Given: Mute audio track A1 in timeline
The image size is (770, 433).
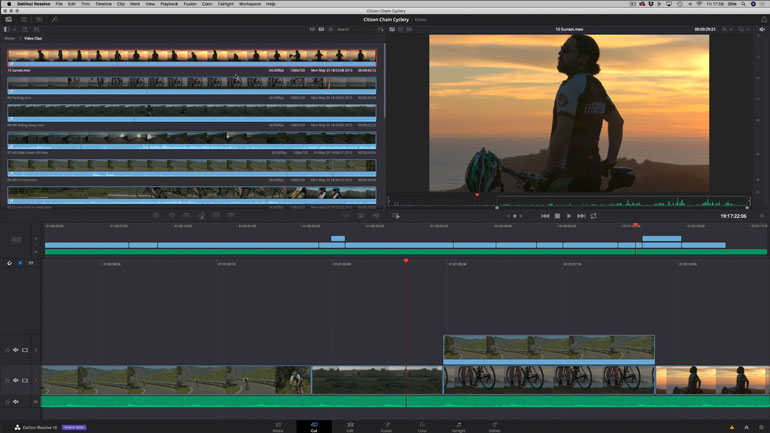Looking at the screenshot, I should [x=16, y=402].
